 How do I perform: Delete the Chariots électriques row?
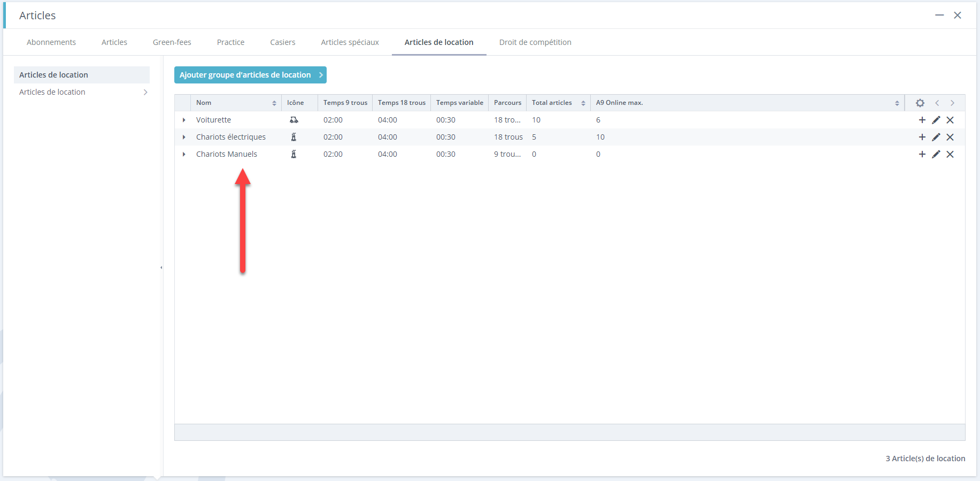pos(950,137)
